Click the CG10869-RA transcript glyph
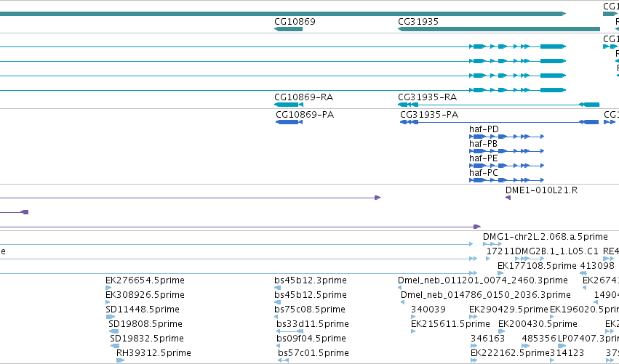 (289, 105)
